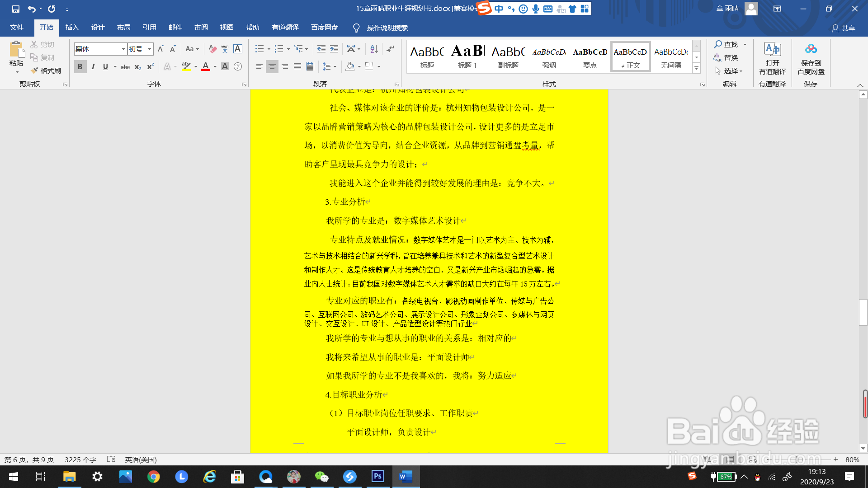Click the line and paragraph spacing icon

click(x=326, y=66)
